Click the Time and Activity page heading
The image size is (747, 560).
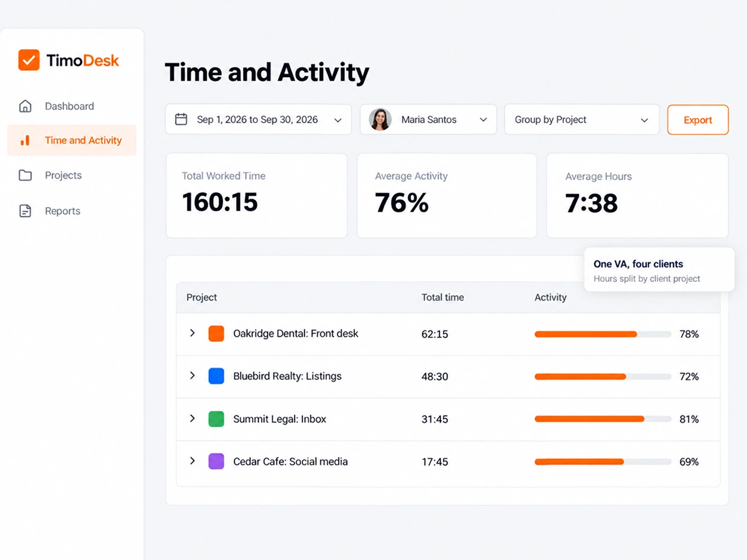click(x=267, y=72)
